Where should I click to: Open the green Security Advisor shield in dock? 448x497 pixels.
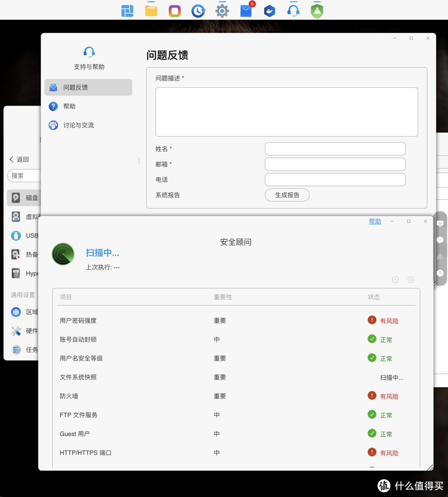coord(317,10)
